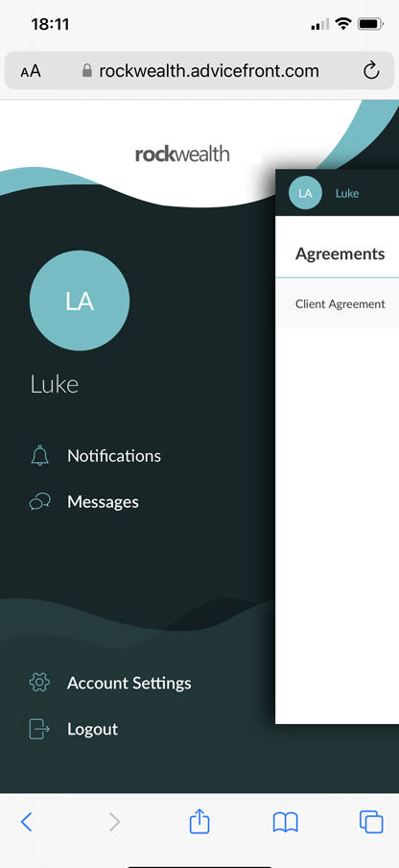Go back using Safari back arrow
The image size is (399, 868).
[27, 822]
